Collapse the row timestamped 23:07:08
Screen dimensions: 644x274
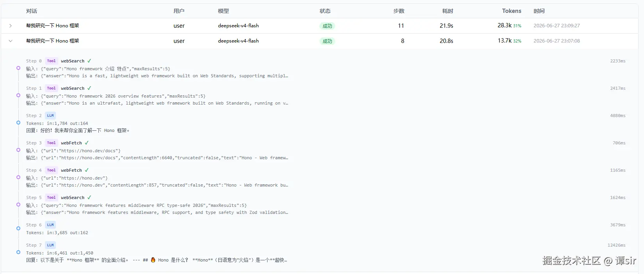click(11, 41)
